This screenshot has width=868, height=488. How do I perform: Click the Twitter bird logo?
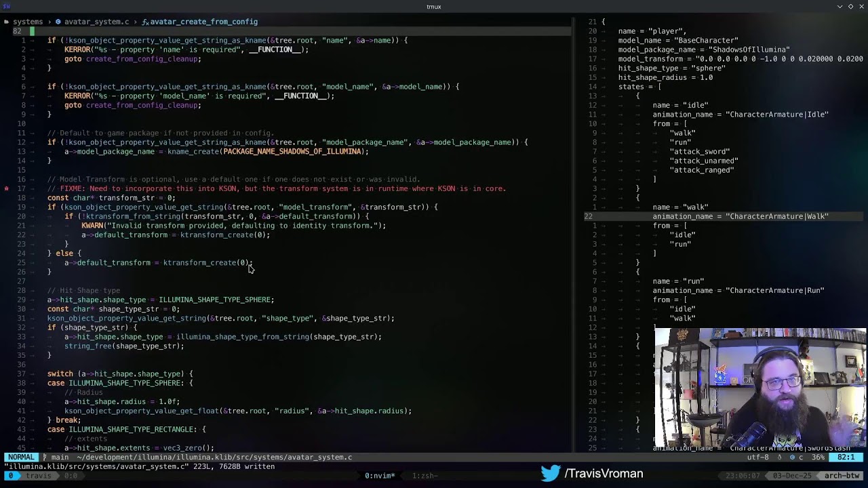pyautogui.click(x=551, y=473)
